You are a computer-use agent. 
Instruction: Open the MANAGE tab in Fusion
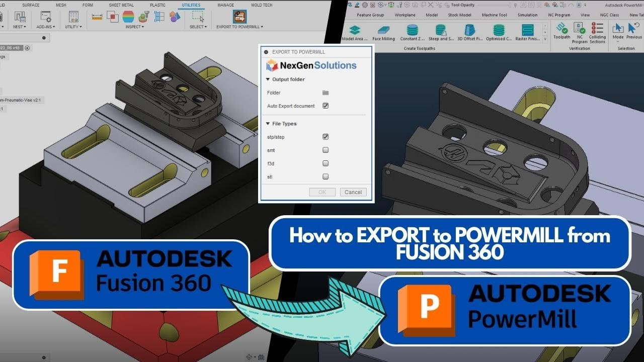tap(225, 5)
